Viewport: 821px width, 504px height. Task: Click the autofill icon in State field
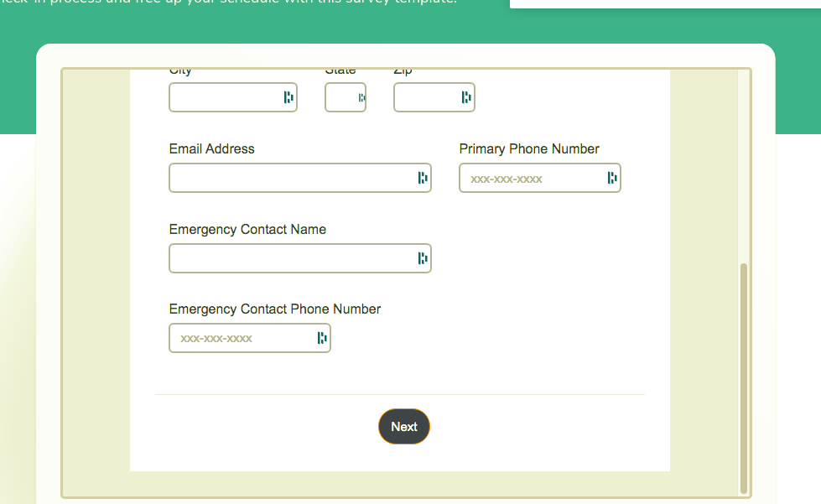(361, 97)
